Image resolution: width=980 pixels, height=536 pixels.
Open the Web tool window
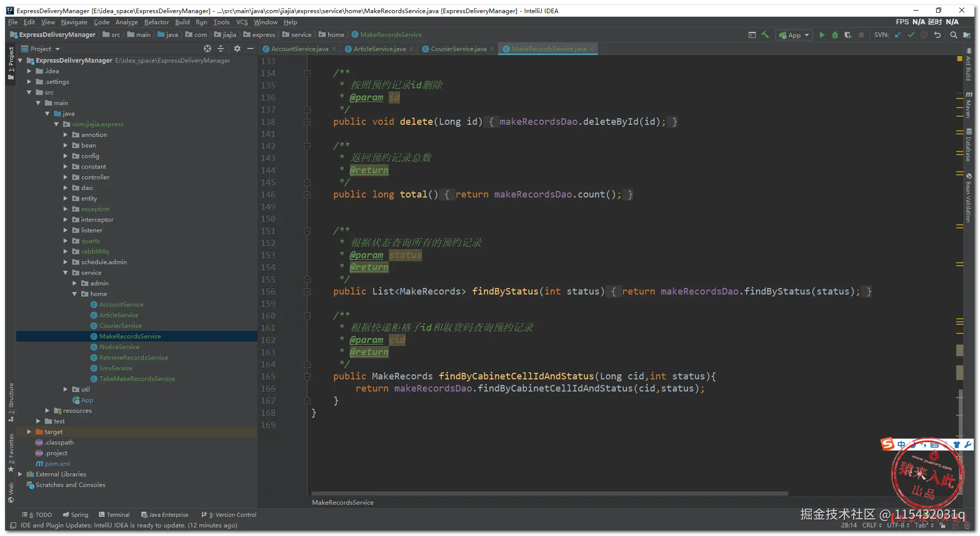[x=11, y=493]
